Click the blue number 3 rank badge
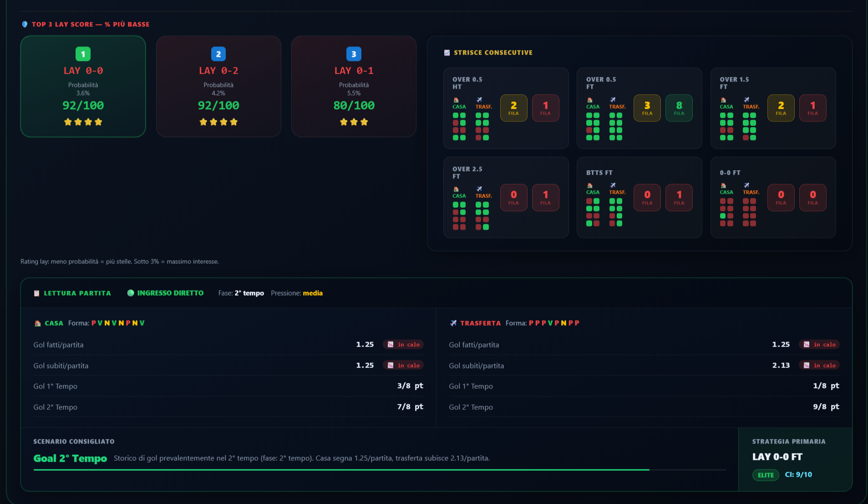The image size is (868, 504). [354, 54]
